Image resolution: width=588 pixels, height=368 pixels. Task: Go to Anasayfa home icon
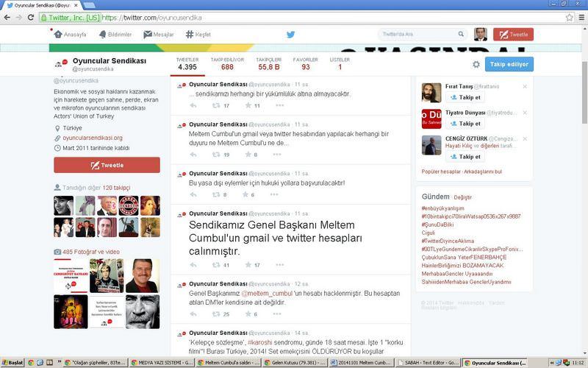(x=58, y=34)
